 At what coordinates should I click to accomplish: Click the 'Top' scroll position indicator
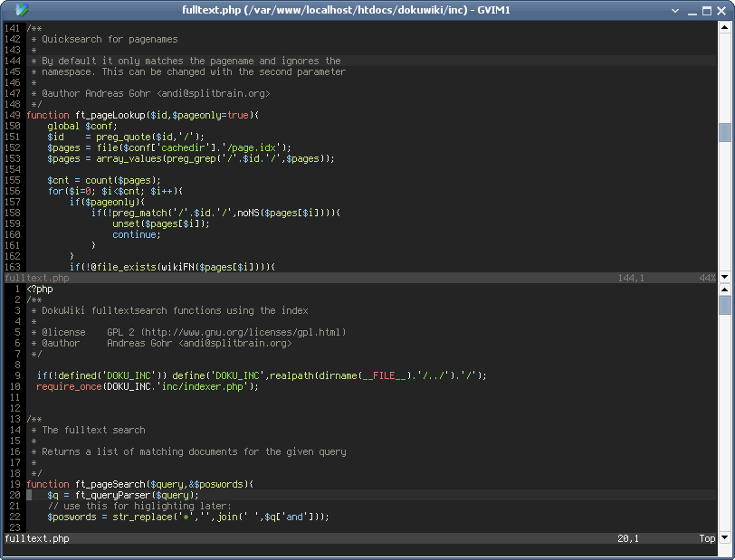[x=707, y=538]
